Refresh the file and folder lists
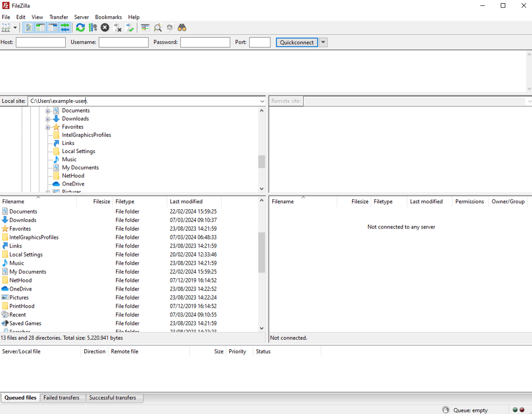532x414 pixels. coord(80,27)
